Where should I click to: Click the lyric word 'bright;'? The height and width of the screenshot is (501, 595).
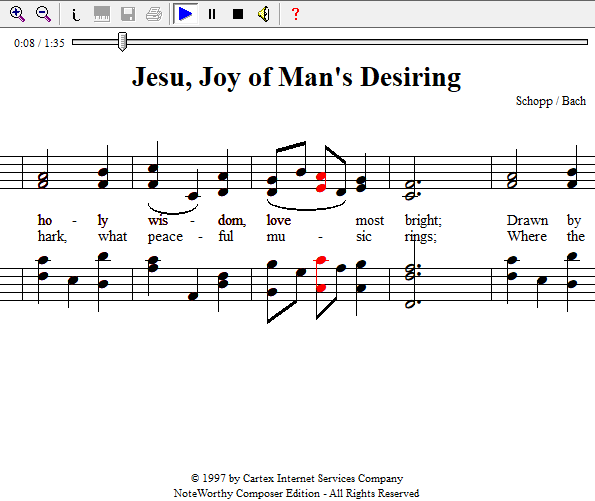tap(423, 221)
